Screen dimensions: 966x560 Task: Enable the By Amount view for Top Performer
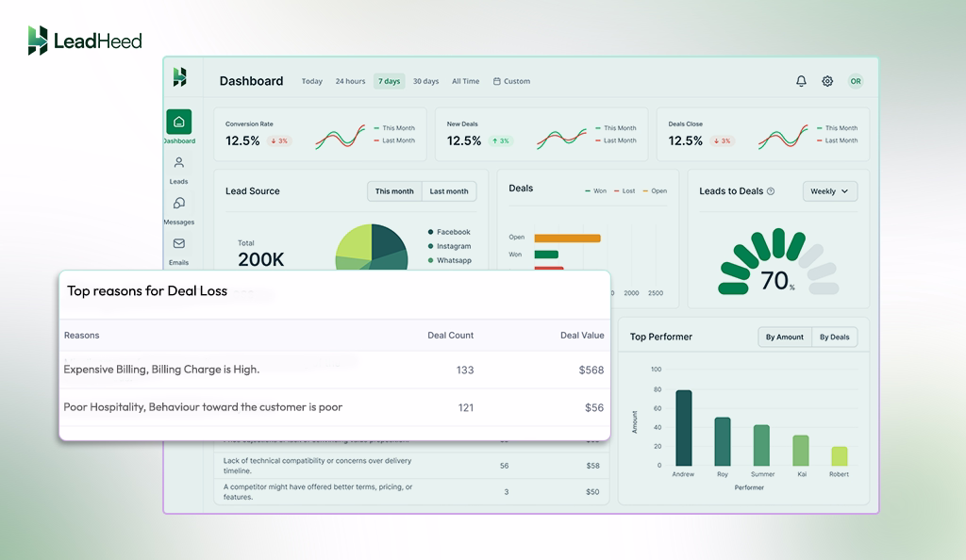[784, 337]
